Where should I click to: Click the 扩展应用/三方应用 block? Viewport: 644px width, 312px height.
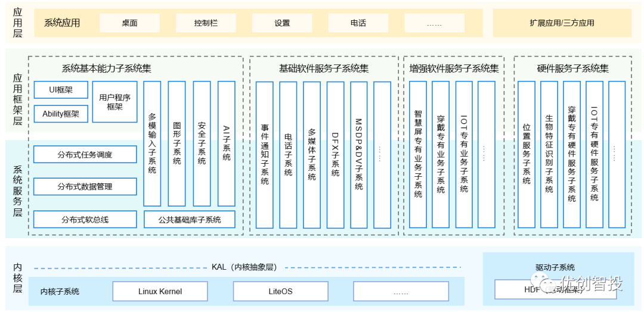[562, 23]
